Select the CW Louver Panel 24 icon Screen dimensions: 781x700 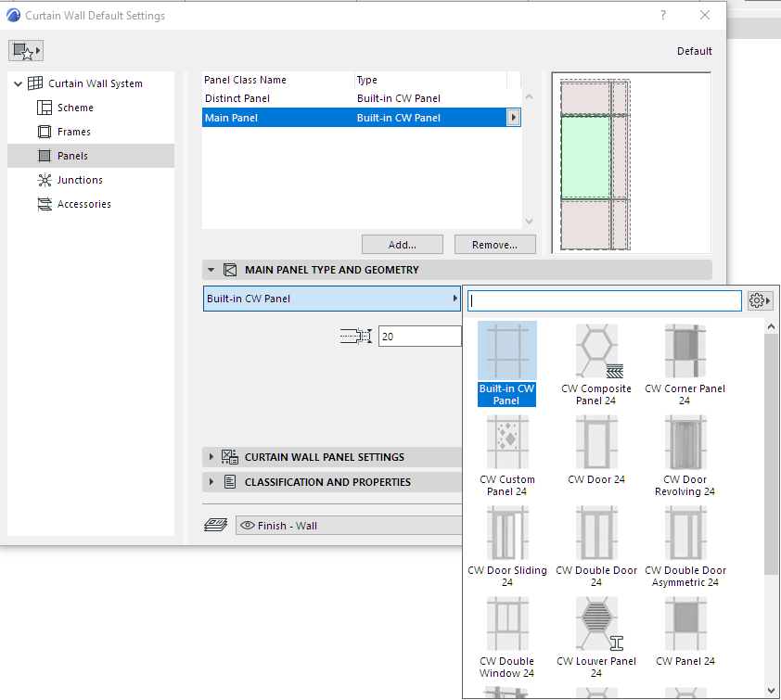(596, 624)
